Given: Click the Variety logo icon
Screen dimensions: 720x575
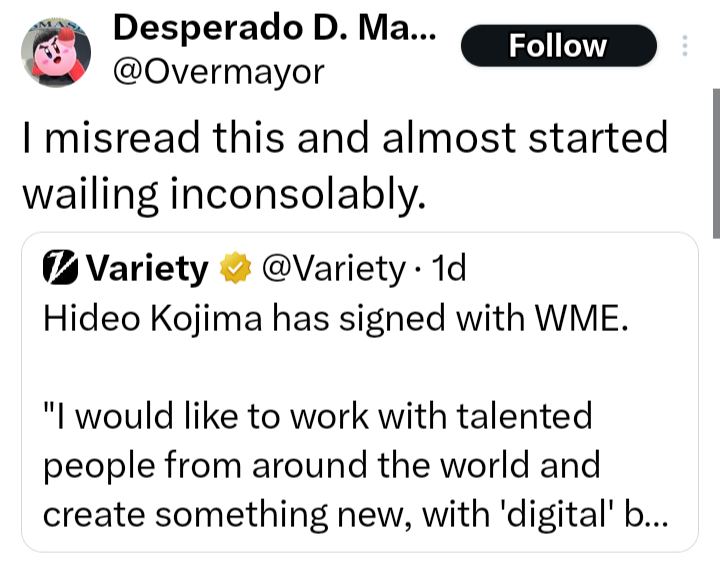Looking at the screenshot, I should tap(62, 269).
